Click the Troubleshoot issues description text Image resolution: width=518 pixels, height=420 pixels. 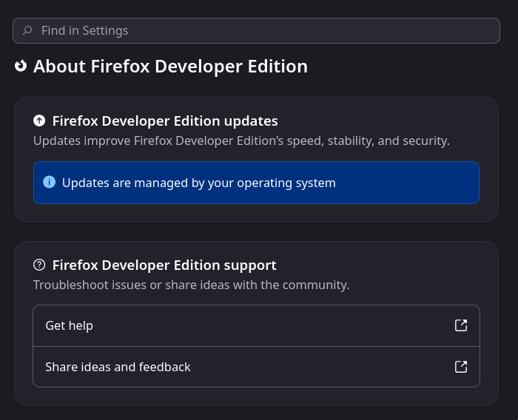pos(191,285)
